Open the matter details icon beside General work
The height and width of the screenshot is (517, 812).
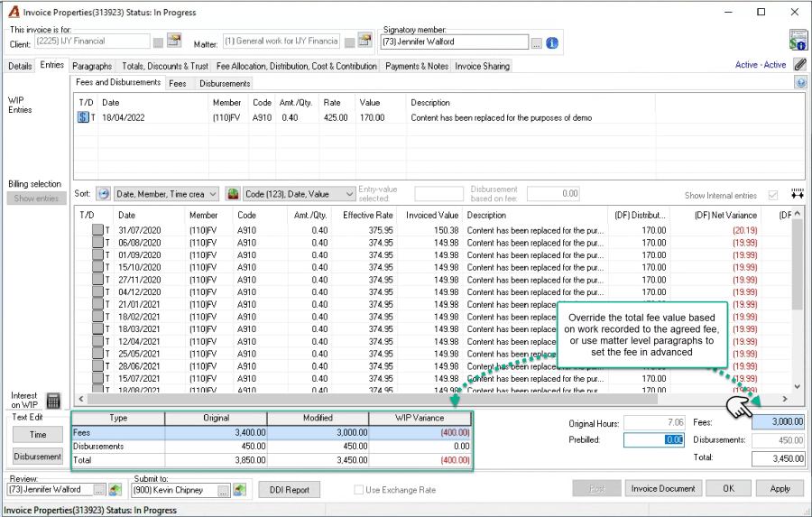pos(365,41)
